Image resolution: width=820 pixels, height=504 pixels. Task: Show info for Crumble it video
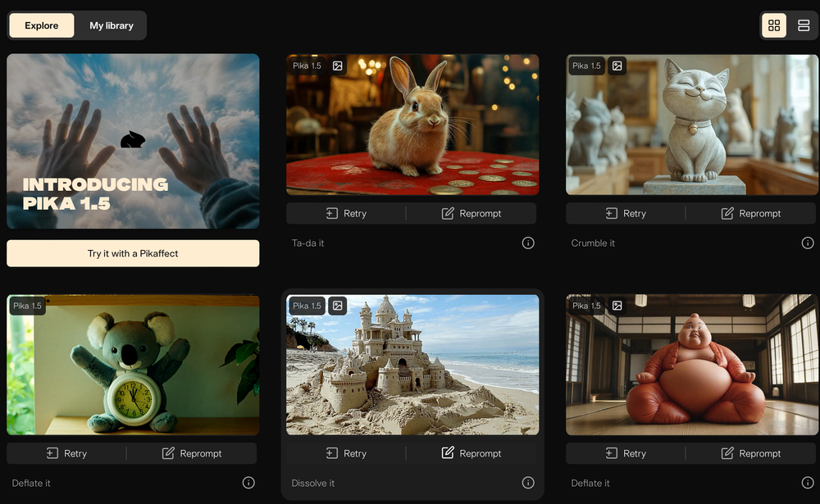click(x=808, y=243)
